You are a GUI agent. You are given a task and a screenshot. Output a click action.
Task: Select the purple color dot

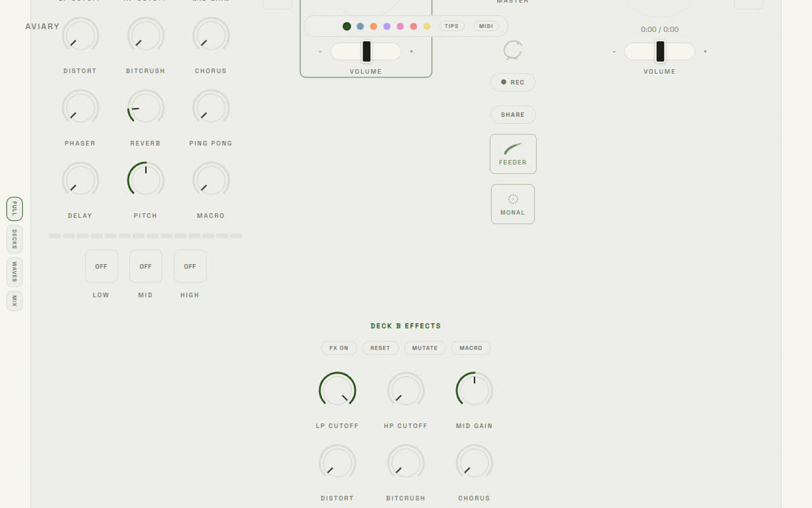387,26
